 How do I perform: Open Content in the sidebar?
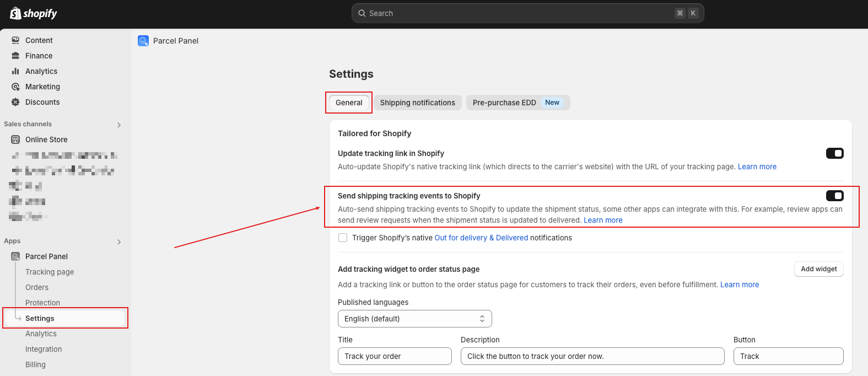point(39,40)
